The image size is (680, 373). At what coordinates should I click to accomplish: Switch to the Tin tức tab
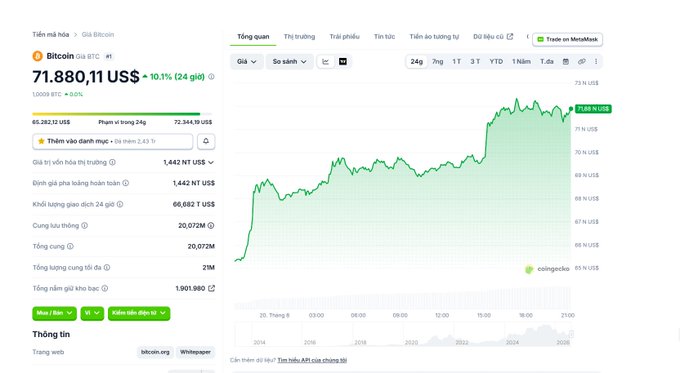pyautogui.click(x=384, y=37)
